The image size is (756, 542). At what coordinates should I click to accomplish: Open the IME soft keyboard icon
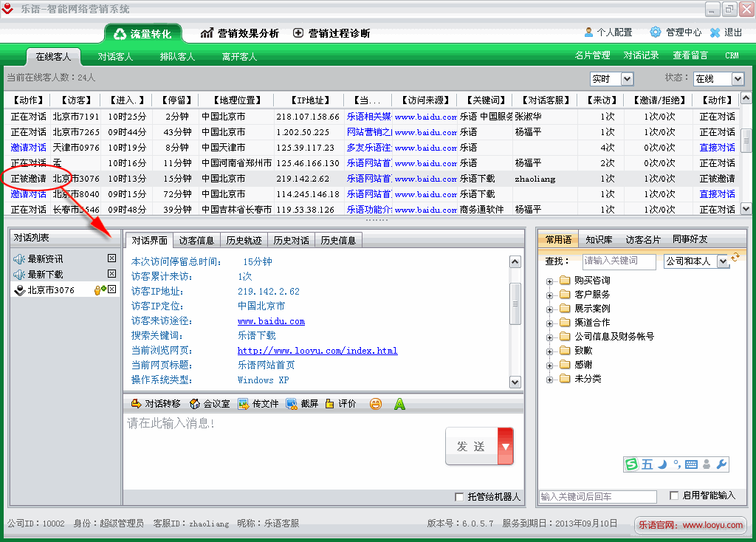tap(691, 464)
